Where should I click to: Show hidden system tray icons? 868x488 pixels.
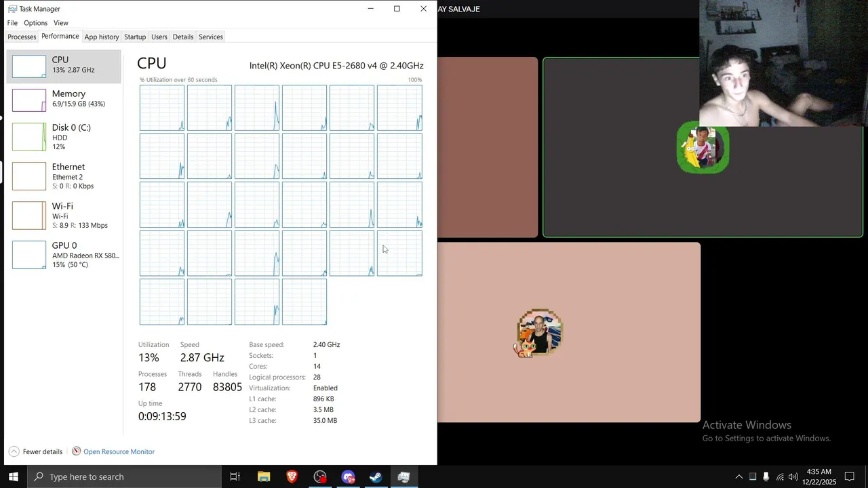click(739, 476)
